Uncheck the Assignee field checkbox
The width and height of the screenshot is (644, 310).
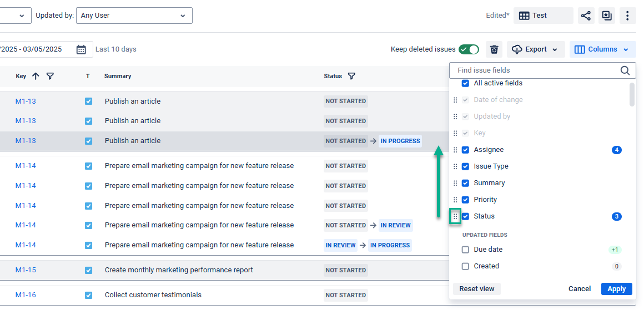(465, 150)
